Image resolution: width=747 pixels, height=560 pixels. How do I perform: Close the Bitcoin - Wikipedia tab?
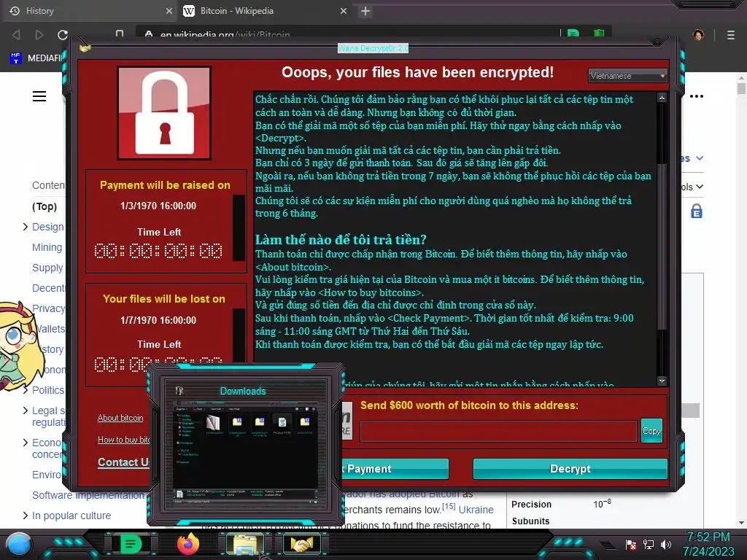click(344, 11)
